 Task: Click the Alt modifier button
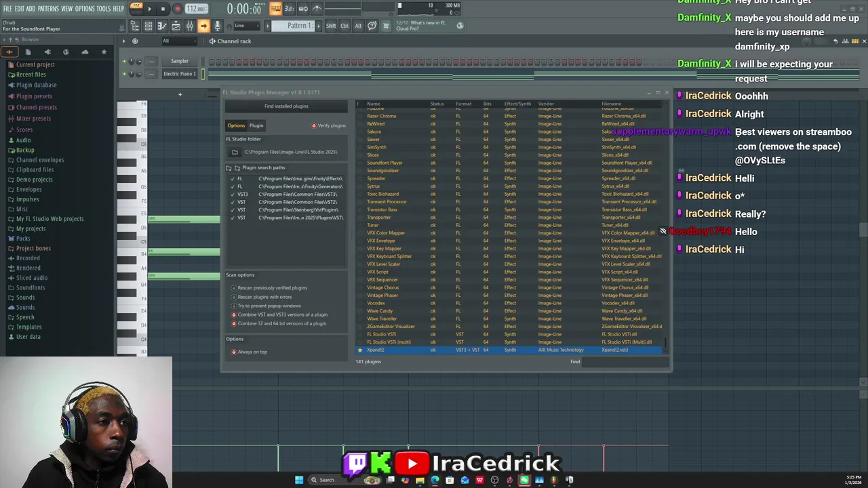[358, 26]
